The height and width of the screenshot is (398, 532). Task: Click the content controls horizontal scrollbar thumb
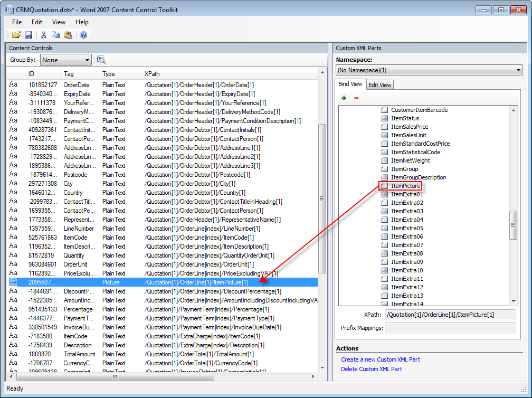pos(115,376)
